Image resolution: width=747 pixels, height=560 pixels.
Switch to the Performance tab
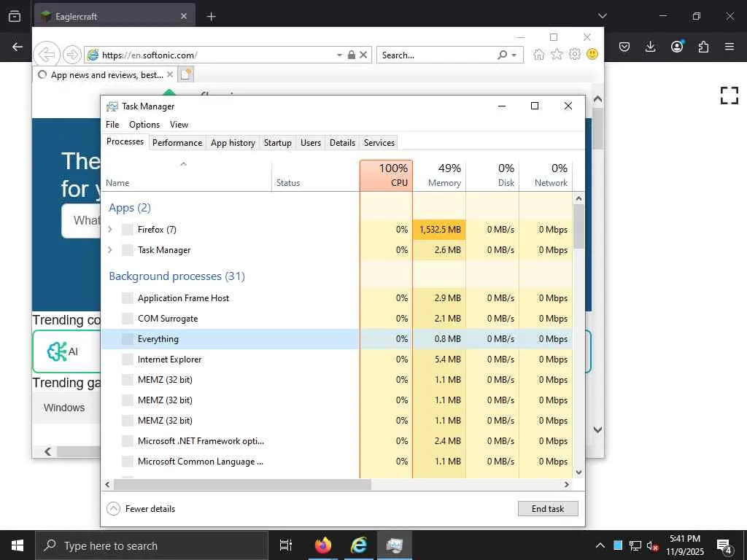[x=177, y=143]
